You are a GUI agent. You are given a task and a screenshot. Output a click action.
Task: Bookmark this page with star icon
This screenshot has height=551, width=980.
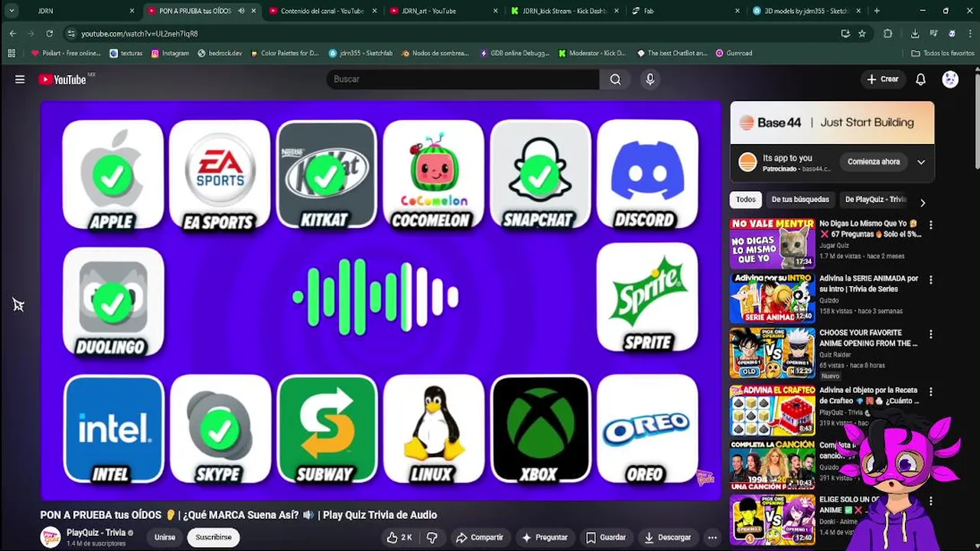pyautogui.click(x=862, y=34)
